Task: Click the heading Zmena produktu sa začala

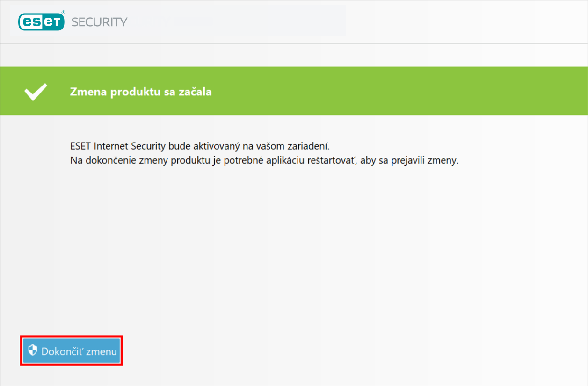Action: [x=140, y=92]
